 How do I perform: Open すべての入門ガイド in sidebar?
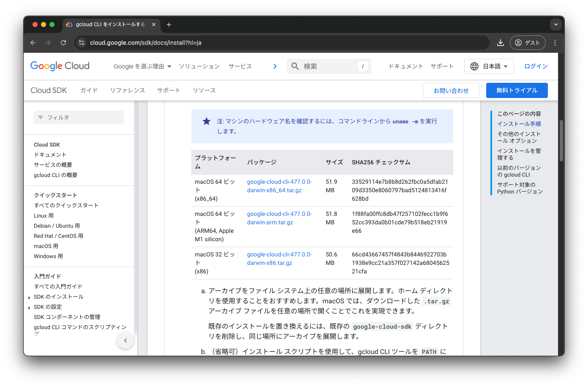58,286
